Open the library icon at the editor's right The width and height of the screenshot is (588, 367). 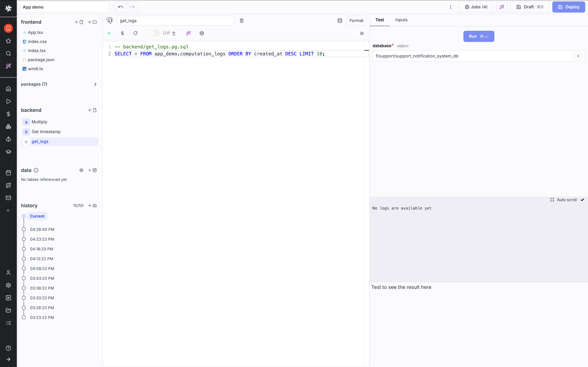tap(362, 33)
